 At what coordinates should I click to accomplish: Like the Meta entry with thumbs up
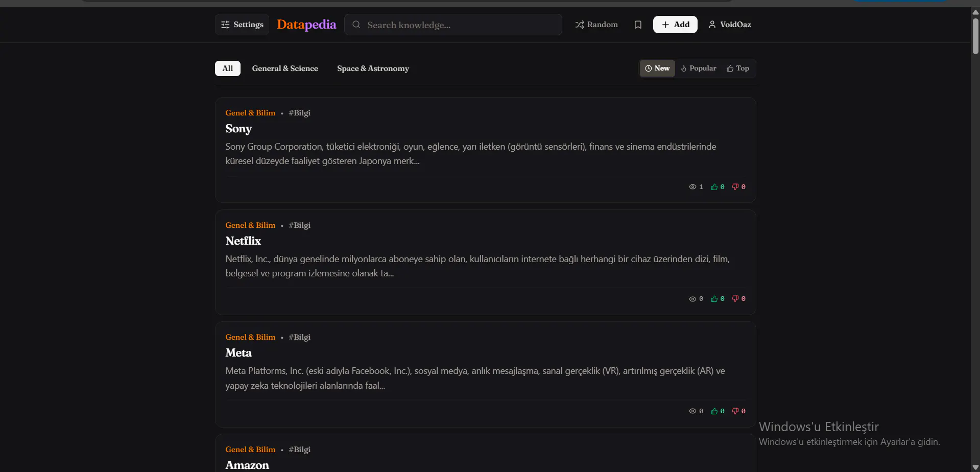[x=714, y=411]
